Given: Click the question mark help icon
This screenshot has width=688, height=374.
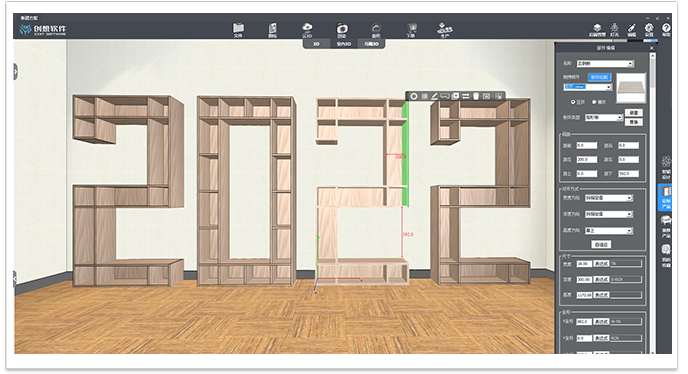Looking at the screenshot, I should [x=666, y=29].
